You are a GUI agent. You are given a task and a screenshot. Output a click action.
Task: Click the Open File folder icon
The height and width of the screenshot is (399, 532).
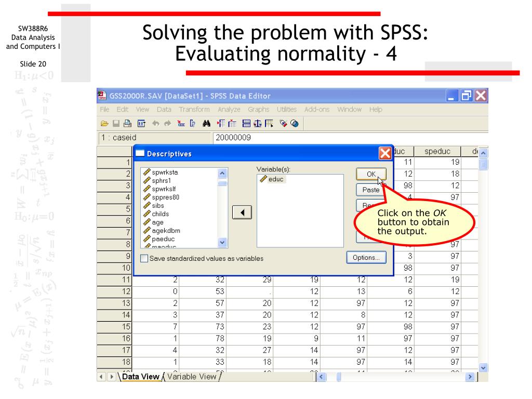point(104,124)
